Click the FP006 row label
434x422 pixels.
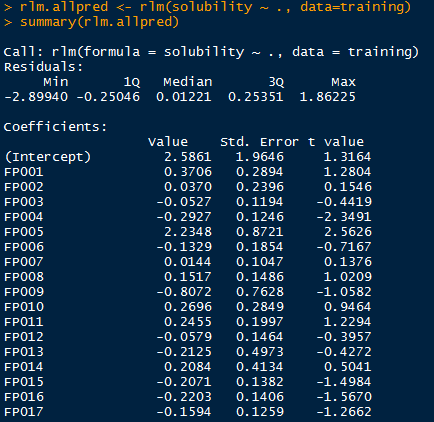click(x=24, y=247)
